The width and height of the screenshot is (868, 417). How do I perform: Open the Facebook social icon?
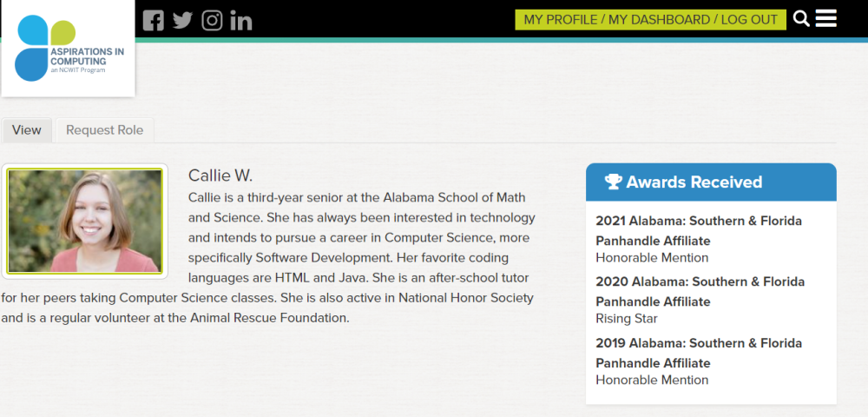[x=154, y=21]
